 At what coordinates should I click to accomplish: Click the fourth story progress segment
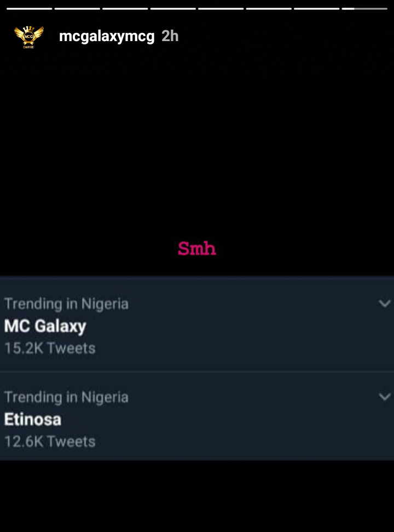pos(173,9)
